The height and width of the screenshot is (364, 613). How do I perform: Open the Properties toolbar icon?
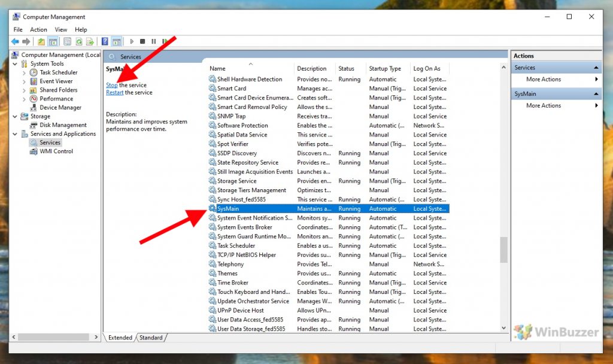pos(67,41)
